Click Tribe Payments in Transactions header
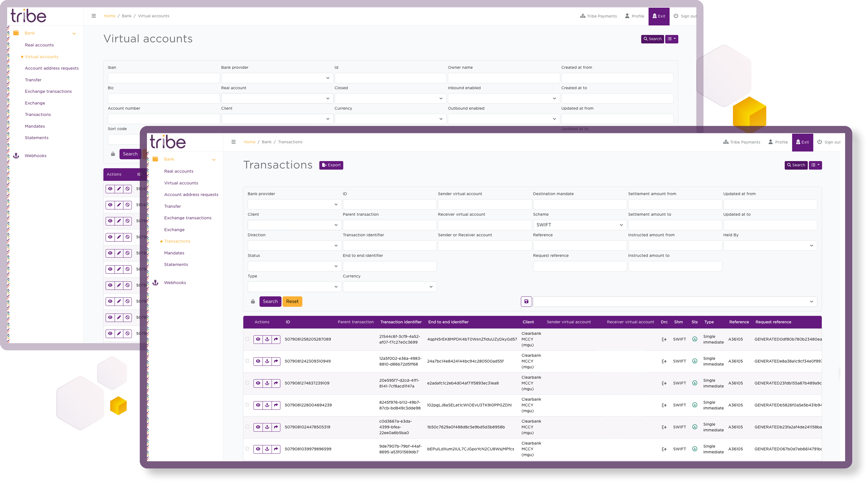Screen dimensions: 868x483 (742, 142)
